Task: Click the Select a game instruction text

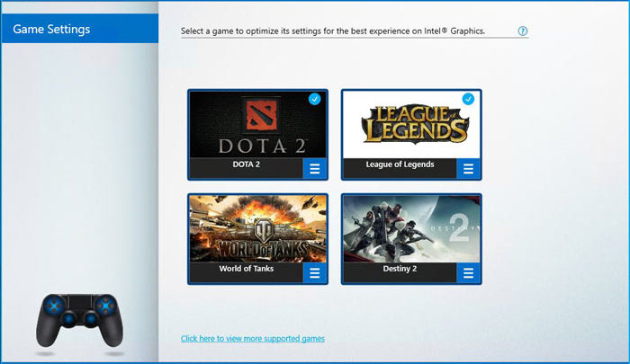Action: (333, 31)
